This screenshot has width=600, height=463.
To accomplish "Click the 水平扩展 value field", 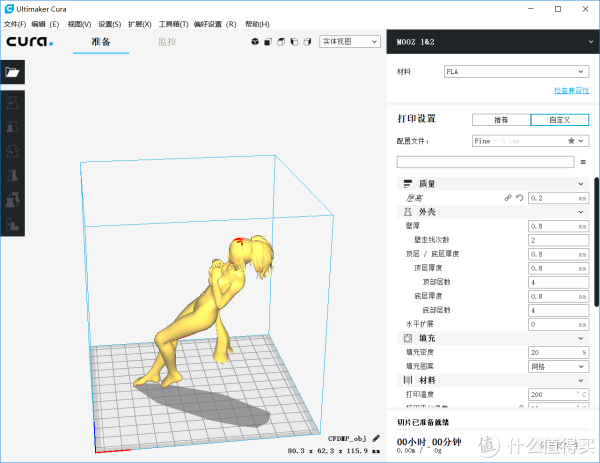I will (x=558, y=324).
